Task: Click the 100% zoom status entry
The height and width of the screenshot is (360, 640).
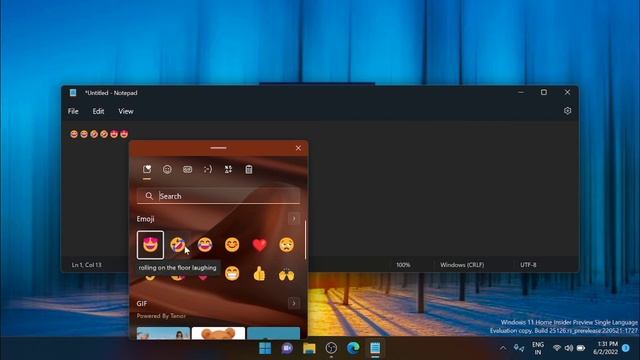Action: coord(403,265)
